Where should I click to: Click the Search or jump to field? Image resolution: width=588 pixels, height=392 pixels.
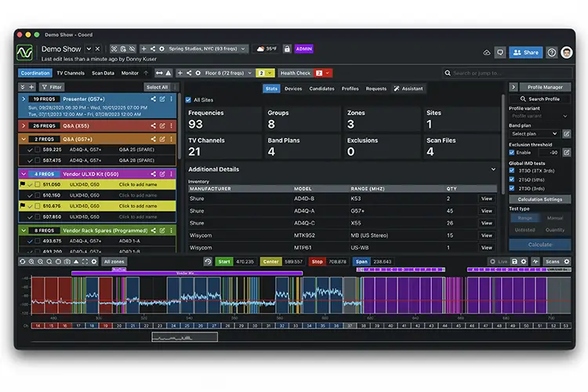point(508,73)
